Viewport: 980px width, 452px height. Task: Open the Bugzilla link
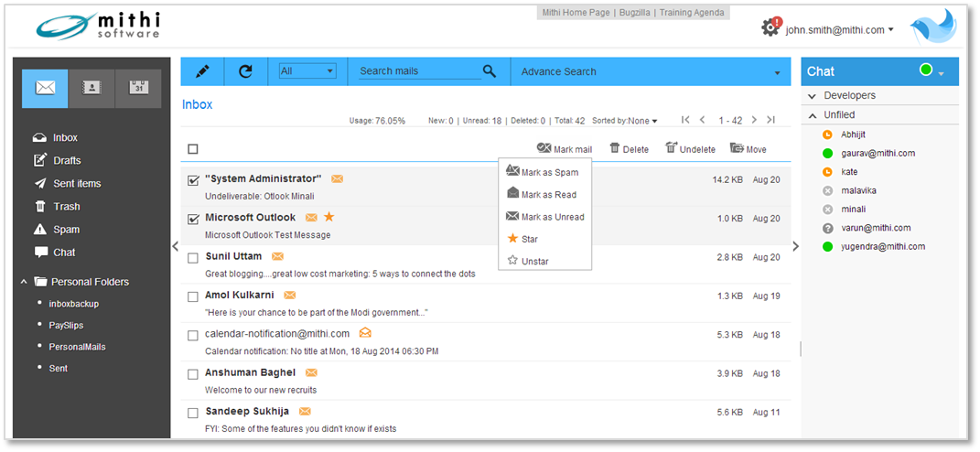(635, 13)
